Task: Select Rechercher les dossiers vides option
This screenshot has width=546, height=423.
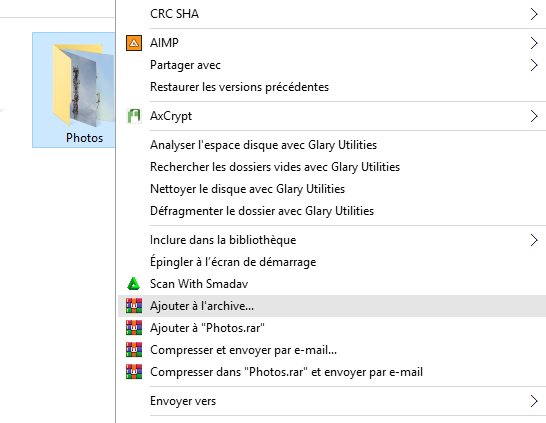Action: [x=275, y=167]
